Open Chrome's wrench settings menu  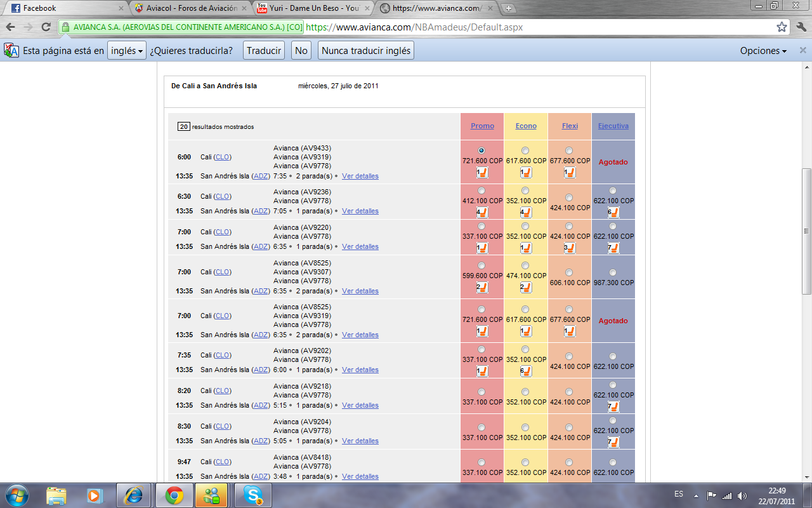[x=800, y=27]
